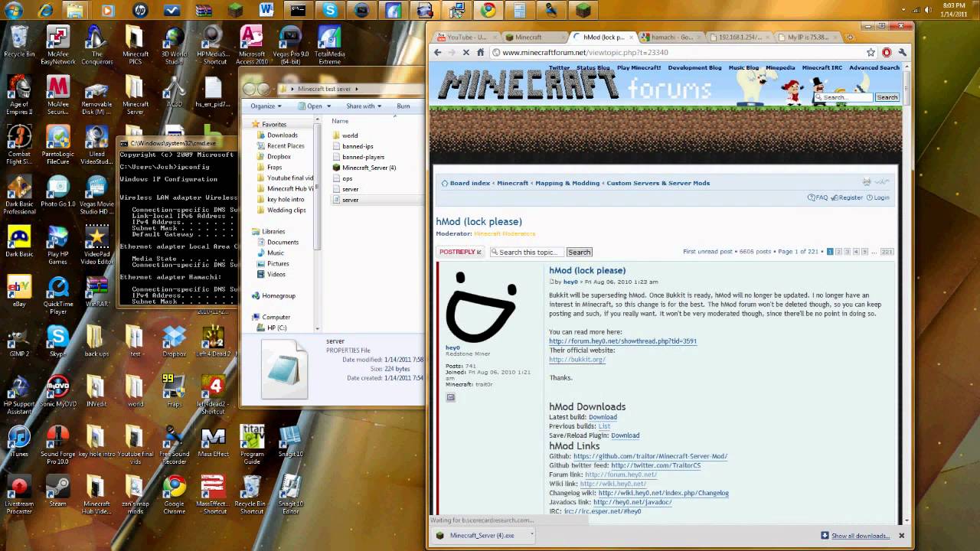This screenshot has height=551, width=980.
Task: Open Skype from the taskbar
Action: [x=330, y=10]
